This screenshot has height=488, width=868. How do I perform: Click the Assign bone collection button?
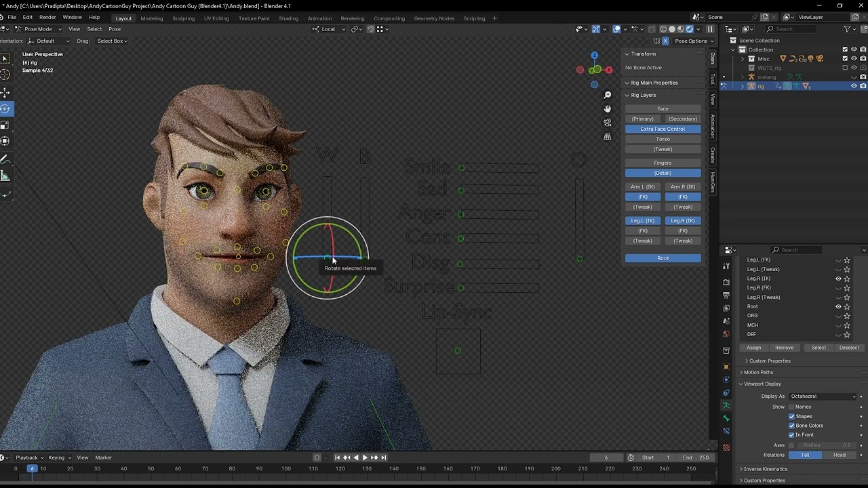(x=753, y=348)
